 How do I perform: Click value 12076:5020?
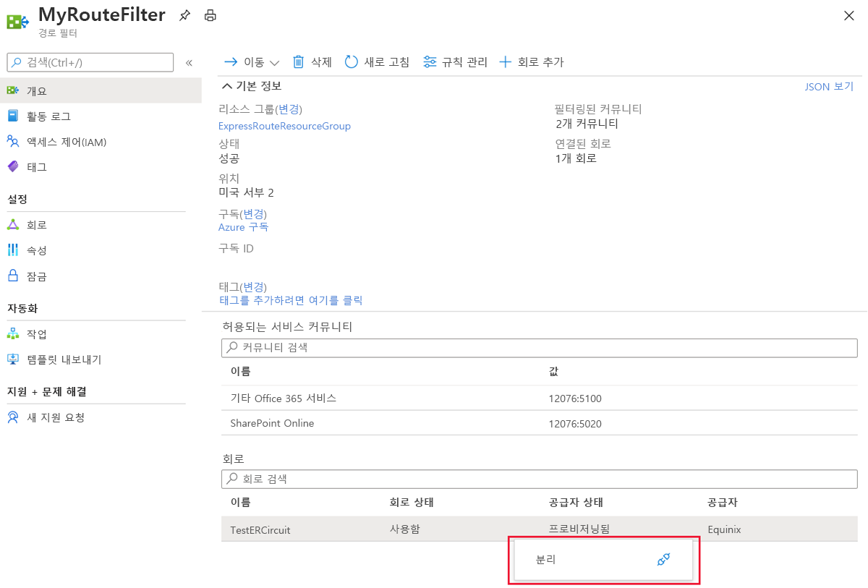pyautogui.click(x=575, y=424)
